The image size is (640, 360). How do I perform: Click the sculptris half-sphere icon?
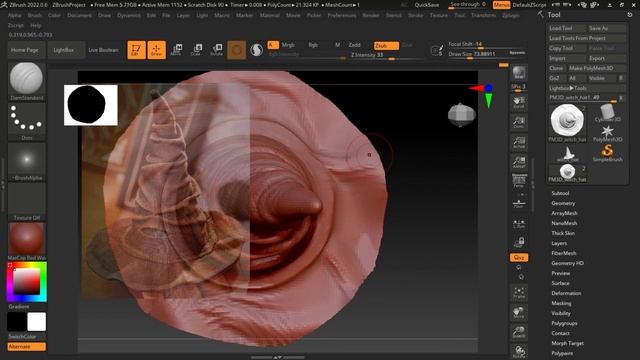[256, 50]
